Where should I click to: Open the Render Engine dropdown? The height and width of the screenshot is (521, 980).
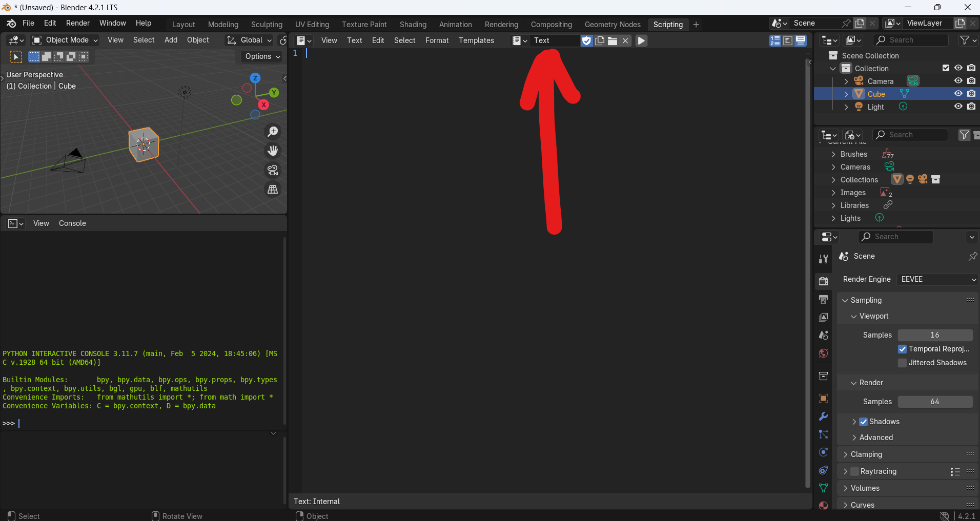(937, 279)
